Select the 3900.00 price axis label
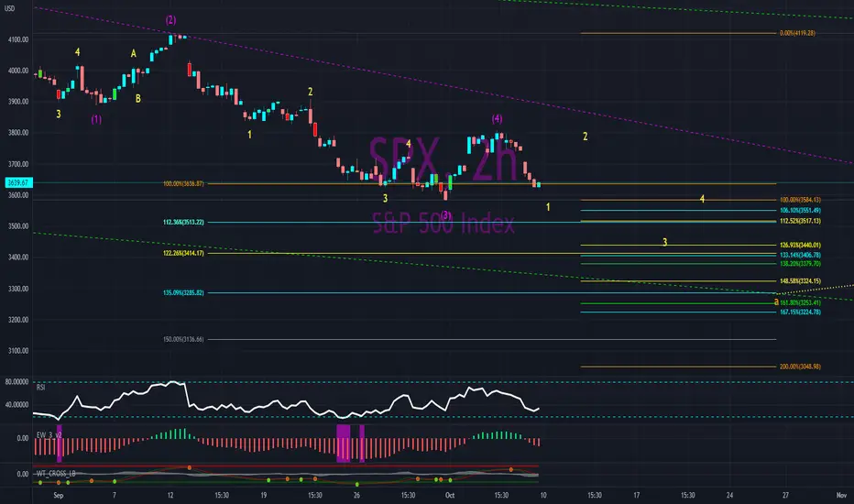The image size is (854, 504). [x=18, y=102]
